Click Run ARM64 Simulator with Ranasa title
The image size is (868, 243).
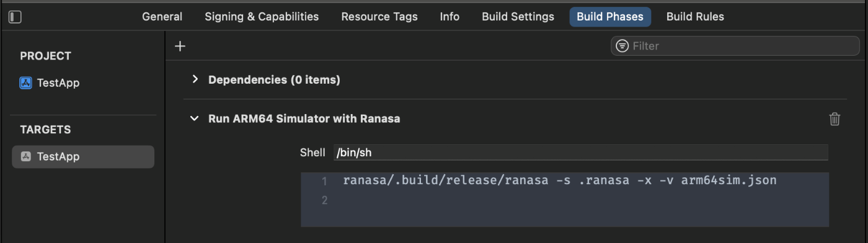304,118
